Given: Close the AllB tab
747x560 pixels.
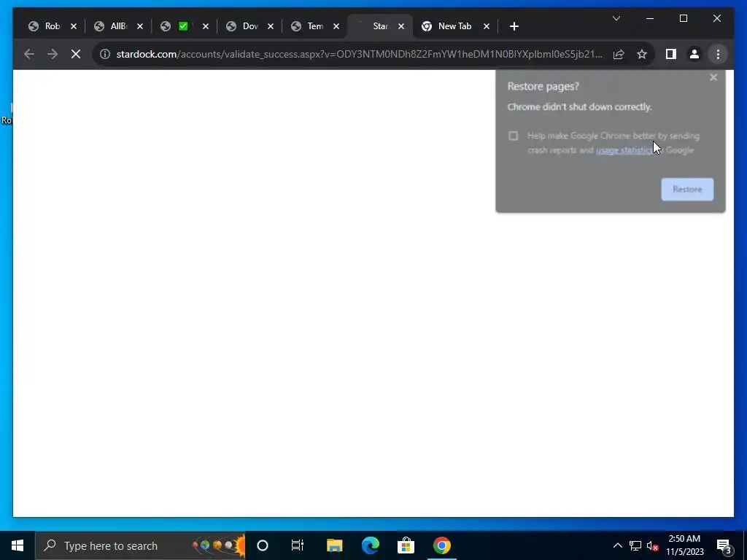Looking at the screenshot, I should pos(139,26).
